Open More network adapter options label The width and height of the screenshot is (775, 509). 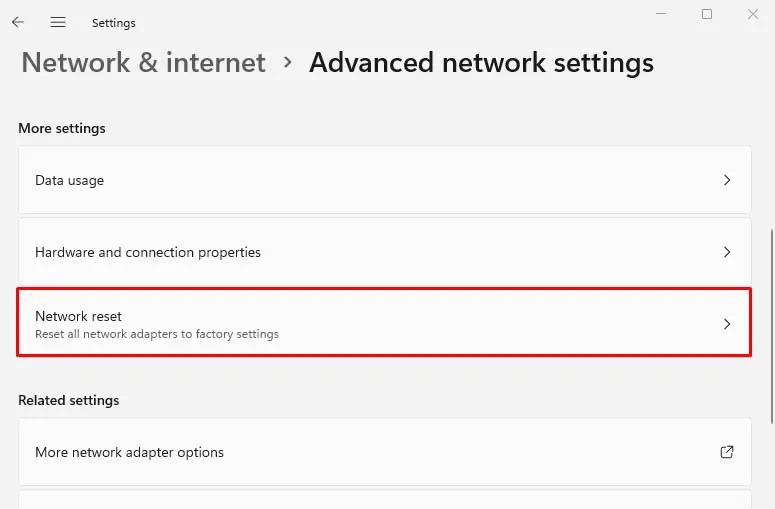[x=129, y=452]
